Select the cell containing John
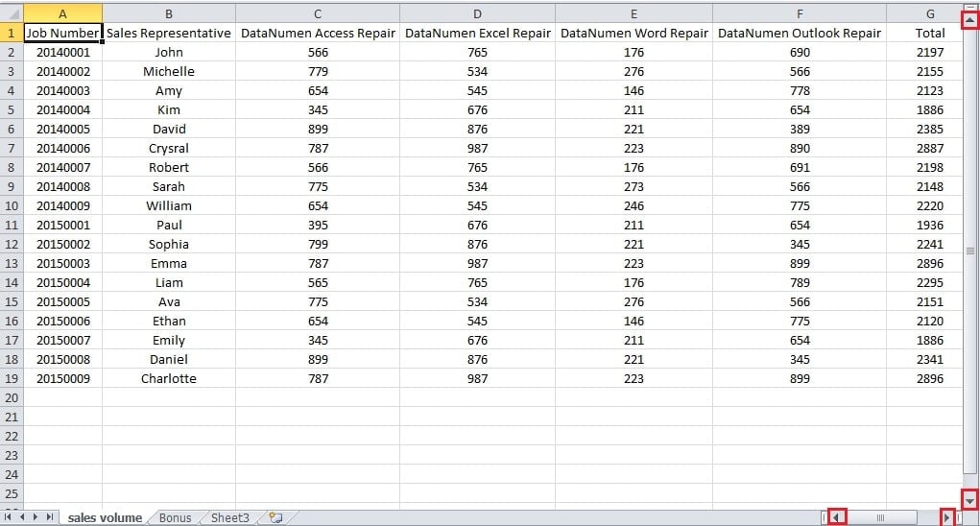The width and height of the screenshot is (980, 526). pos(169,52)
